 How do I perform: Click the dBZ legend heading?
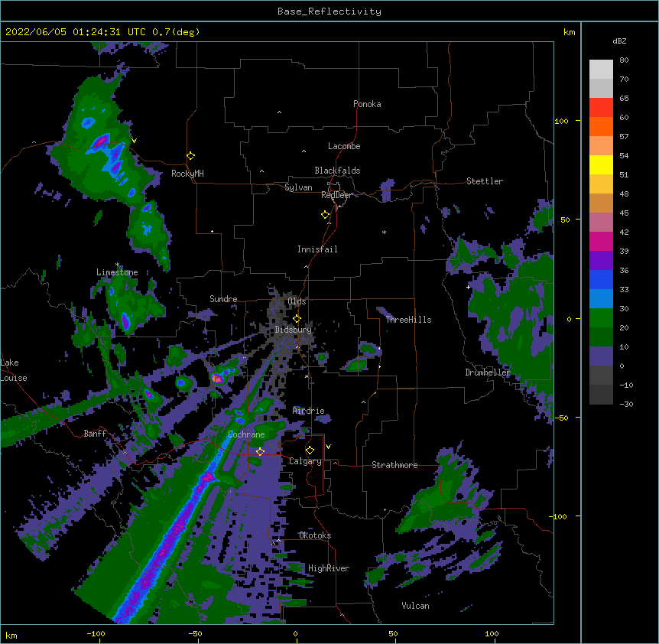click(619, 41)
